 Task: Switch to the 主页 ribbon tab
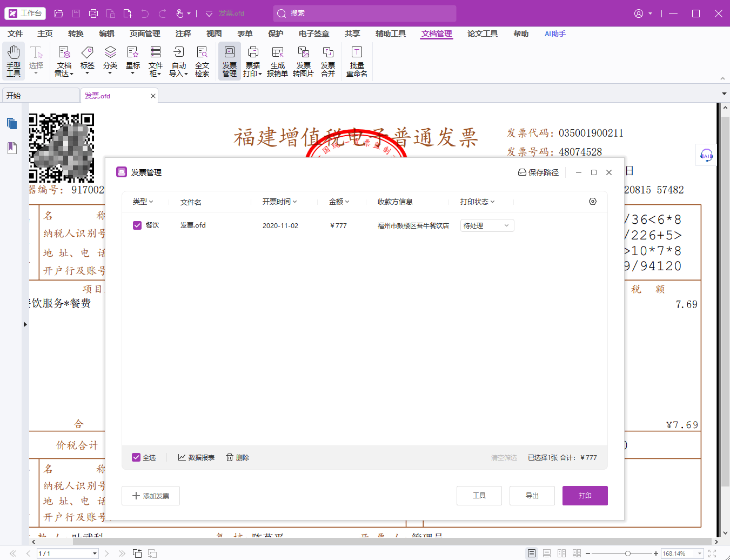(x=45, y=34)
